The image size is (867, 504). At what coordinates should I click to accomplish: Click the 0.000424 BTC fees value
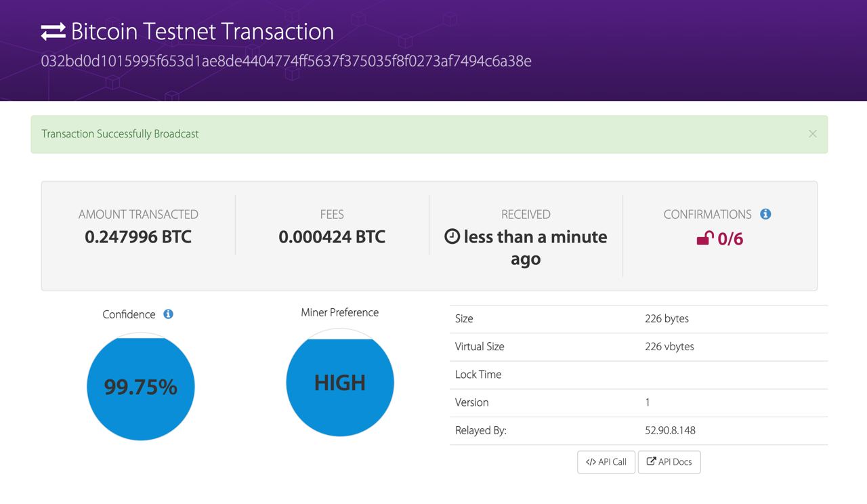pyautogui.click(x=332, y=237)
